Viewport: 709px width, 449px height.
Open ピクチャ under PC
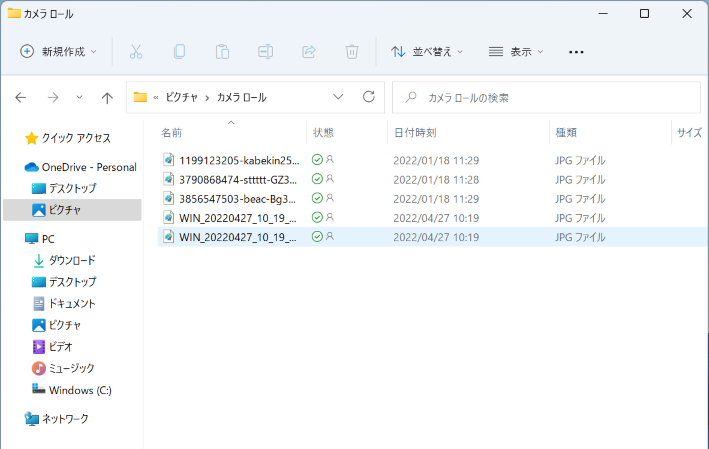[x=56, y=325]
